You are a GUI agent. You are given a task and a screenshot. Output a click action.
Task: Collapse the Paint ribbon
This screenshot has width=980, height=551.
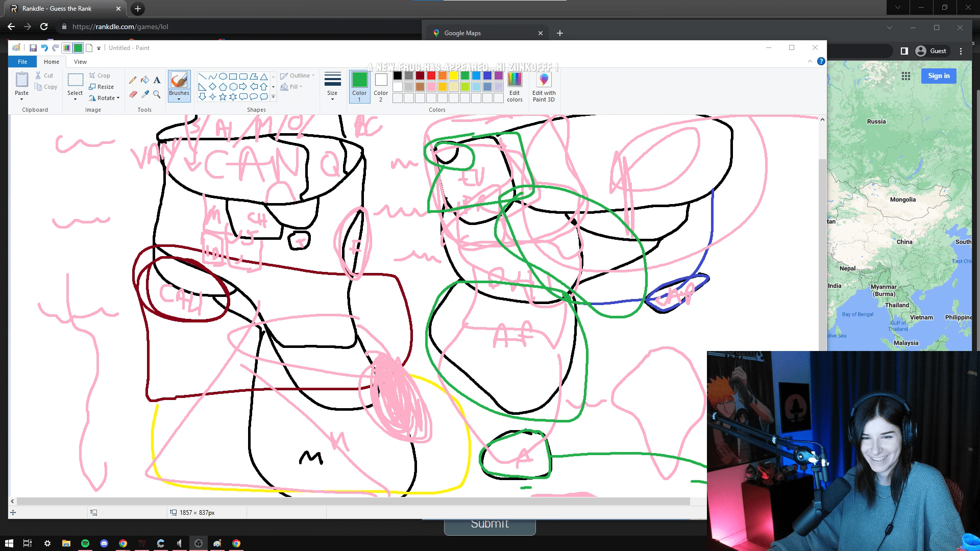pos(810,61)
